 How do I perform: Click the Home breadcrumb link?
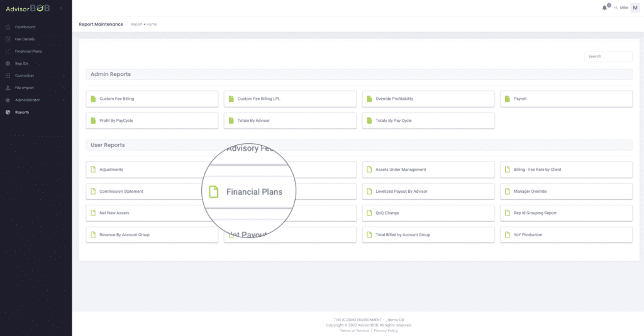152,24
